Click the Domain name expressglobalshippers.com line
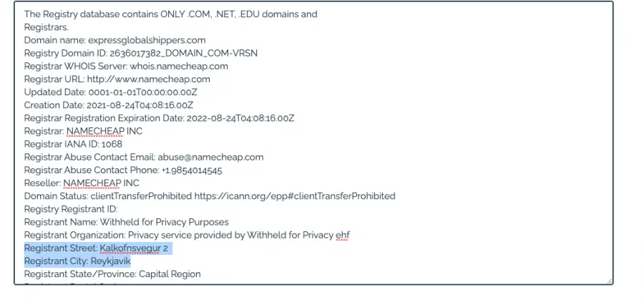The width and height of the screenshot is (644, 305). click(x=114, y=40)
